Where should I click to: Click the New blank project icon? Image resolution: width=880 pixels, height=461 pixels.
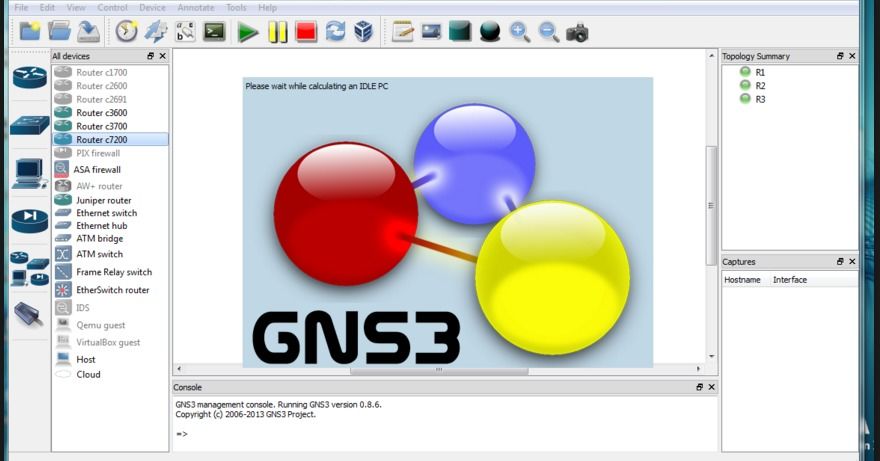click(30, 32)
